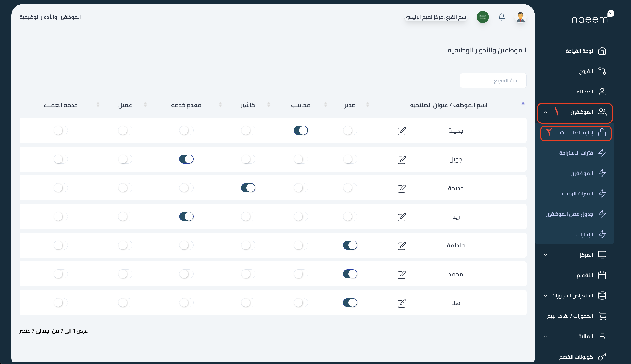Edit the خديجة employee row
The width and height of the screenshot is (631, 364).
[402, 189]
